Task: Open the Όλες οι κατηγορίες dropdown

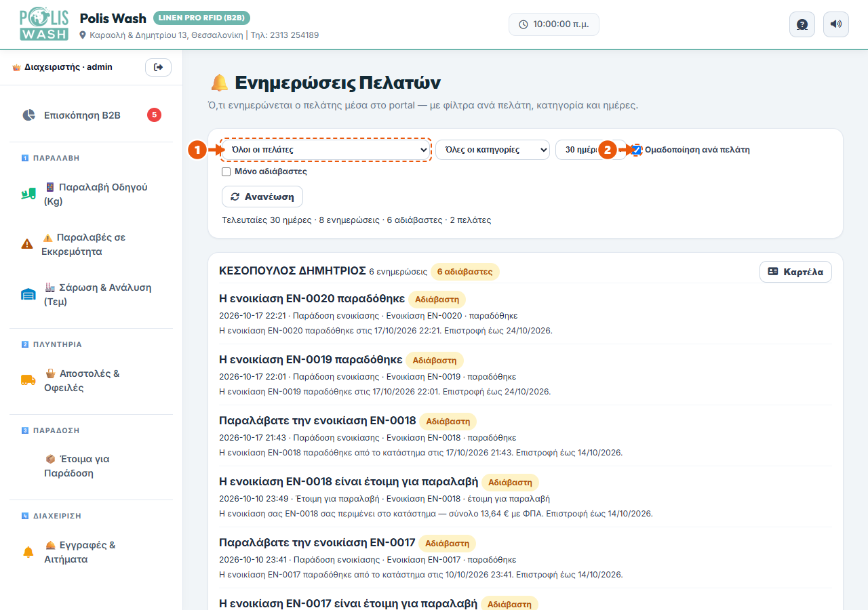Action: pyautogui.click(x=492, y=150)
